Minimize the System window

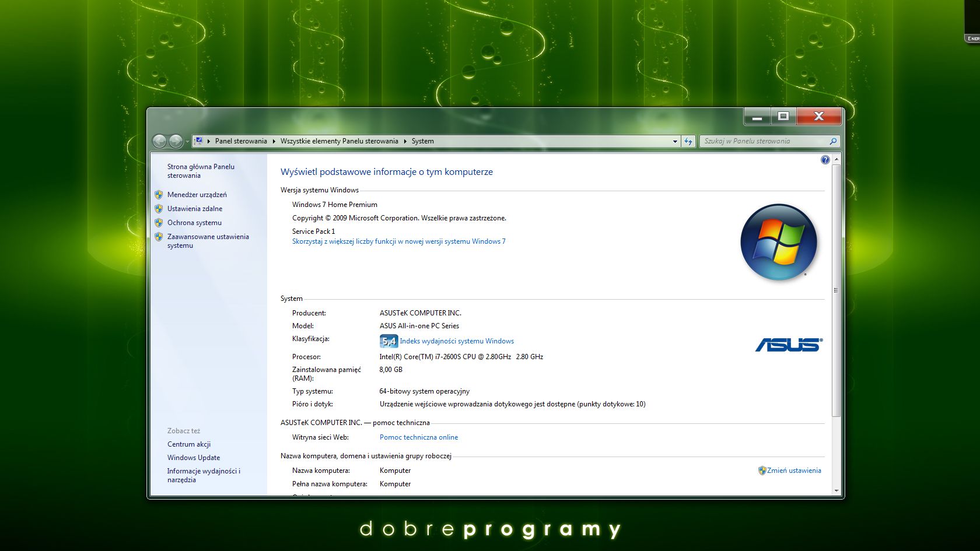[x=757, y=117]
